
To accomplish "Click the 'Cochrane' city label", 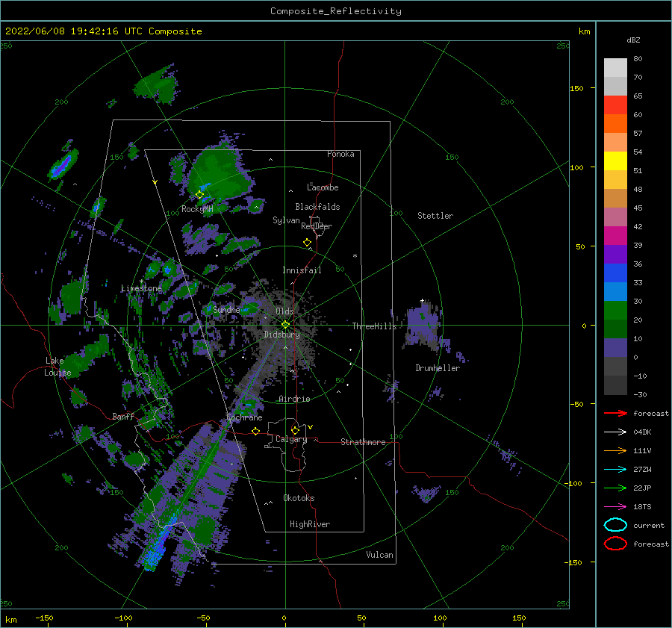I will [x=244, y=417].
